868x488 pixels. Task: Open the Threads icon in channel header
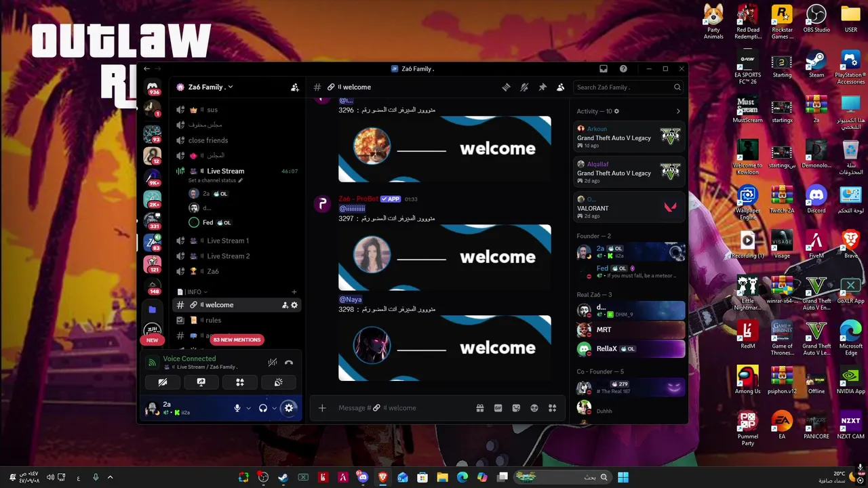point(506,87)
